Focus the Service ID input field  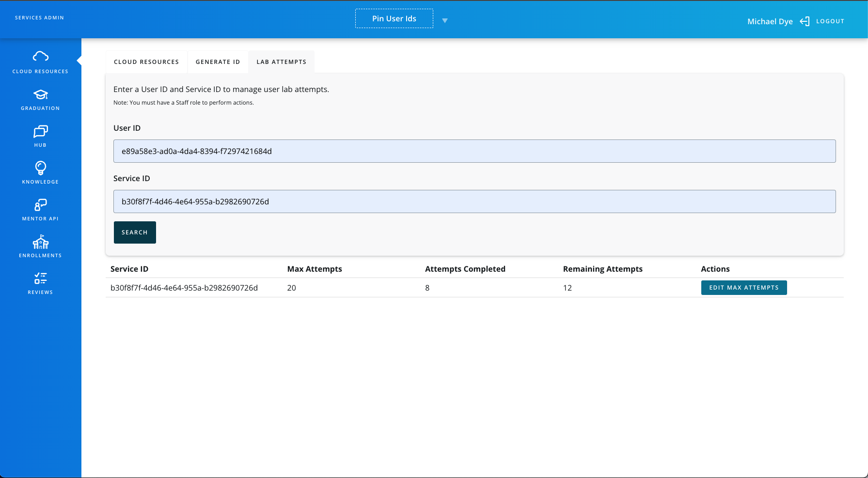tap(474, 201)
